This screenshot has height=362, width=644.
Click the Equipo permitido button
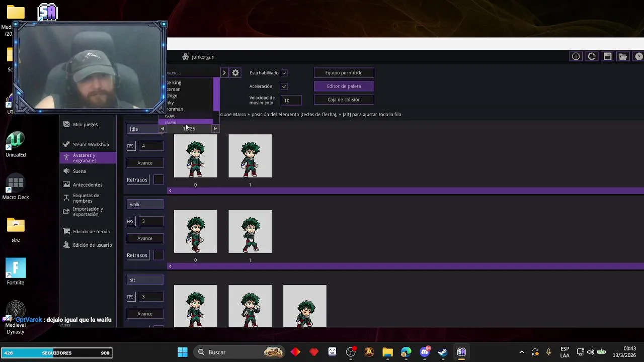pos(344,73)
